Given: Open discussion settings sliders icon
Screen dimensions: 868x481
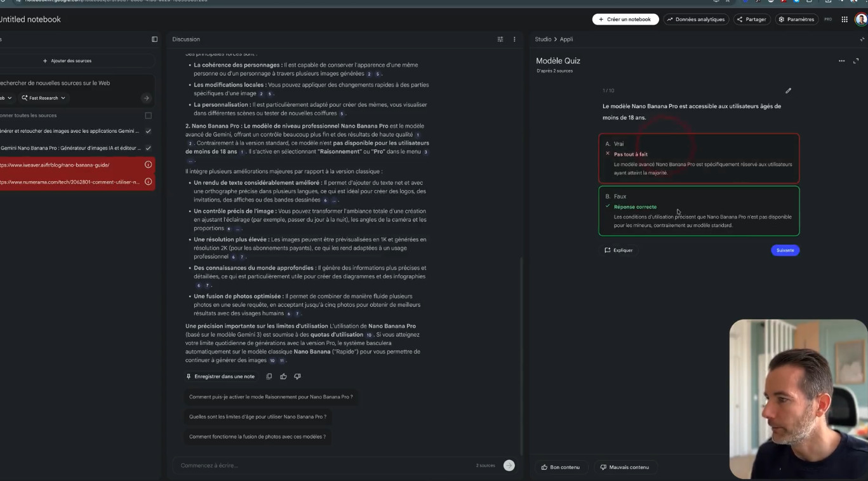Looking at the screenshot, I should 500,39.
